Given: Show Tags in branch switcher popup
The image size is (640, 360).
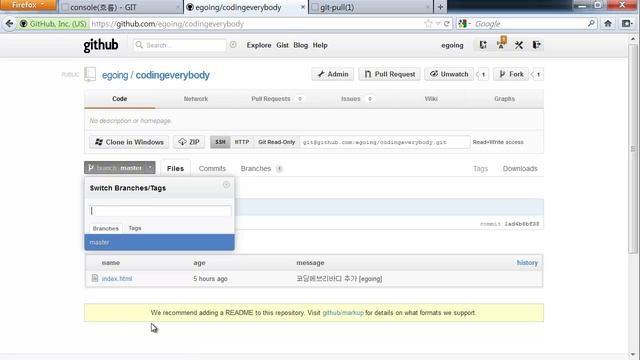Looking at the screenshot, I should [x=134, y=228].
